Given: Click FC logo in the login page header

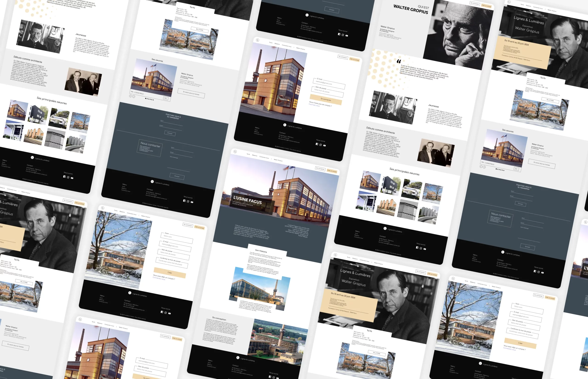Looking at the screenshot, I should [257, 40].
